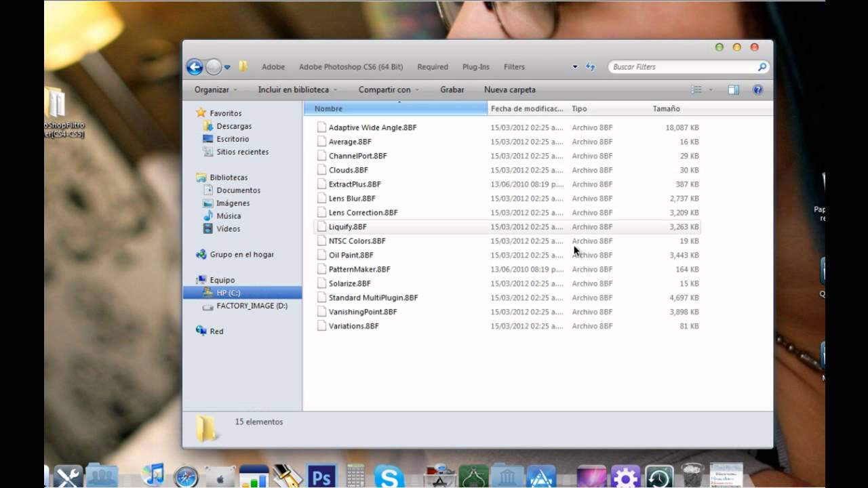Screen dimensions: 868x488
Task: Select file PatternMaker.8BF
Action: point(359,270)
